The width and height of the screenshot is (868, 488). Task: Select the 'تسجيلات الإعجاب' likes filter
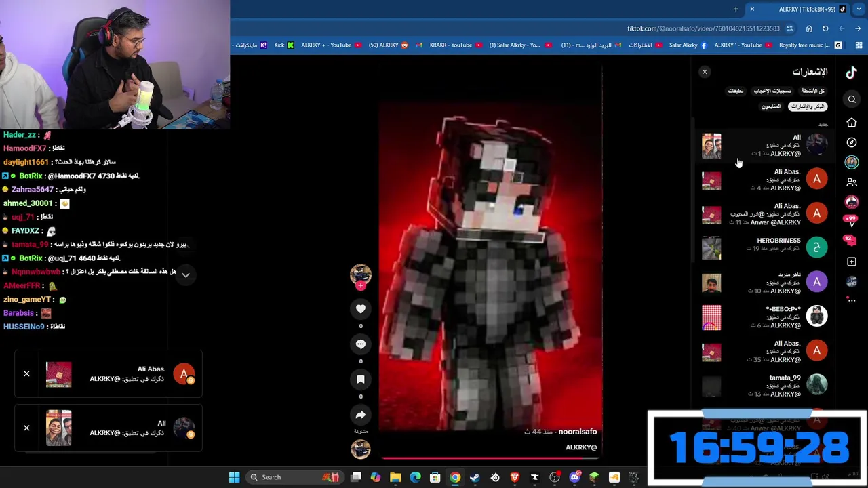click(772, 91)
